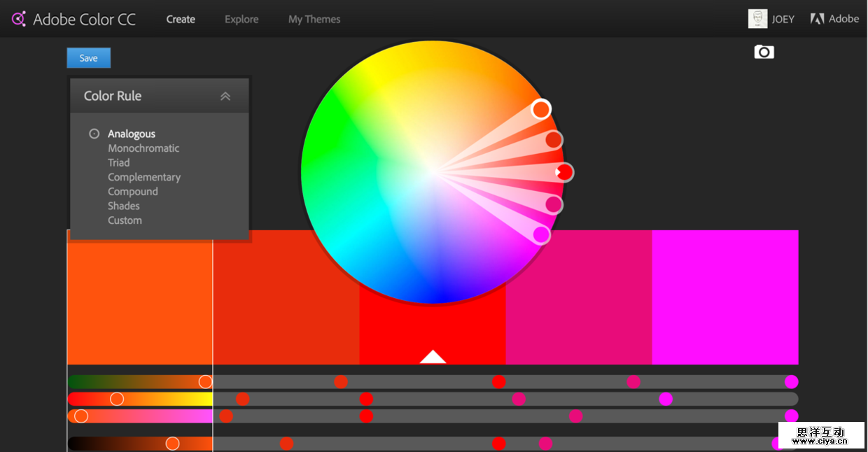Select the rightmost magenta color swatch

coord(724,297)
